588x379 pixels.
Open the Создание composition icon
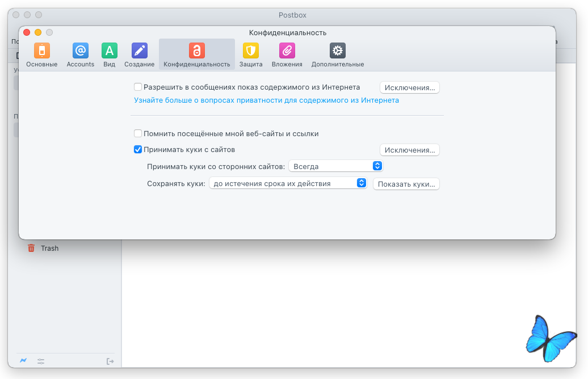tap(140, 50)
